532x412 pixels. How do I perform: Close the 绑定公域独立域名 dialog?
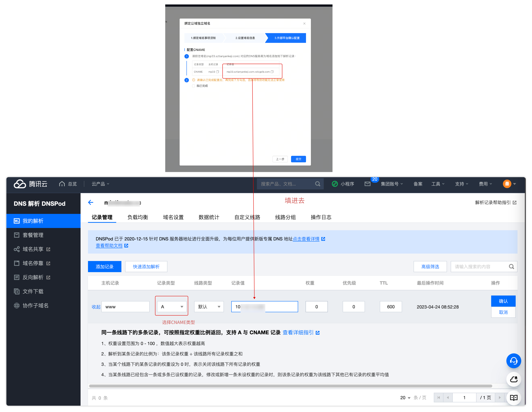click(304, 23)
